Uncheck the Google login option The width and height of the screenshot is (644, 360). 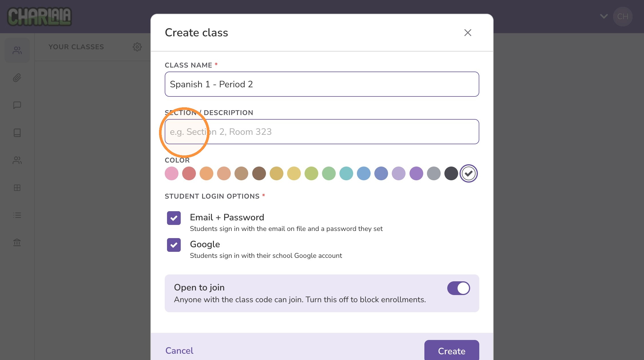click(174, 245)
